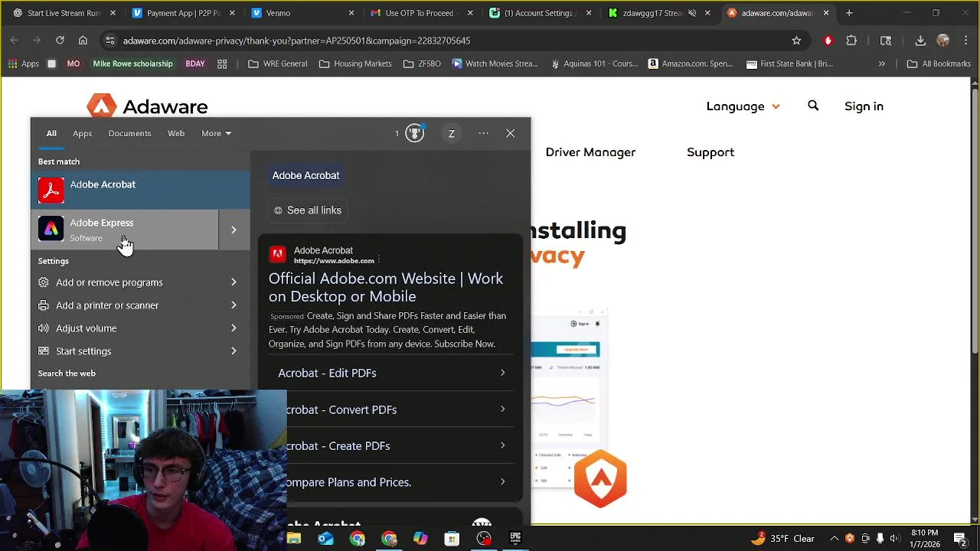Open Epic Games launcher from taskbar
This screenshot has width=980, height=551.
[515, 539]
